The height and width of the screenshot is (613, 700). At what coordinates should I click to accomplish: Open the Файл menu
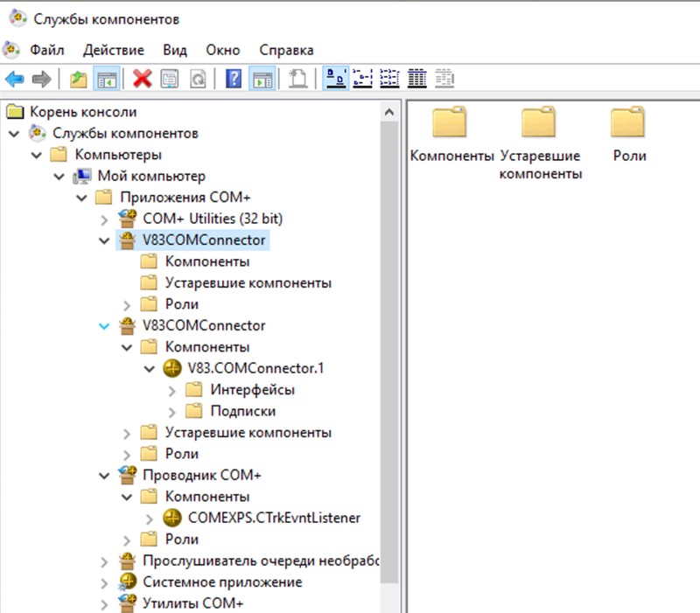(x=47, y=50)
